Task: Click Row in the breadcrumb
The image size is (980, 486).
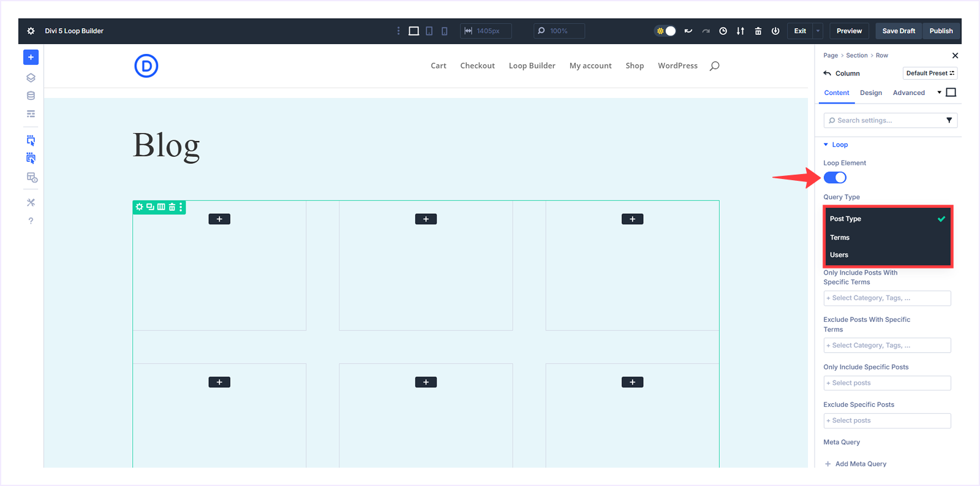Action: tap(882, 55)
